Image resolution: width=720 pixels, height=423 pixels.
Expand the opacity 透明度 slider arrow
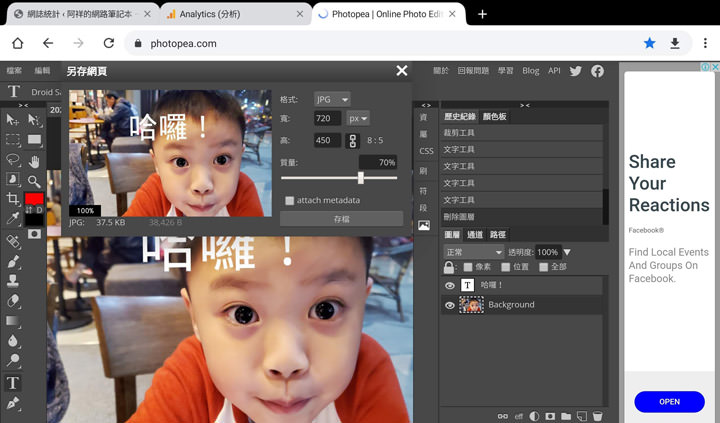(x=567, y=252)
